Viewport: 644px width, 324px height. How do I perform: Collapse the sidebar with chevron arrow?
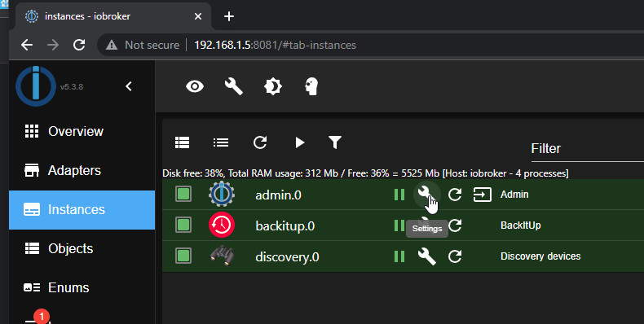(x=129, y=86)
